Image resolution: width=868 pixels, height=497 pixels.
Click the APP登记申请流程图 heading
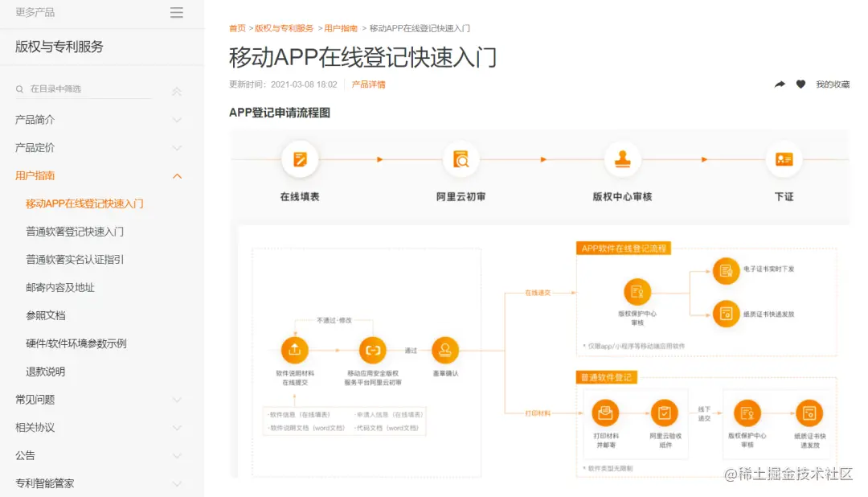(x=280, y=113)
